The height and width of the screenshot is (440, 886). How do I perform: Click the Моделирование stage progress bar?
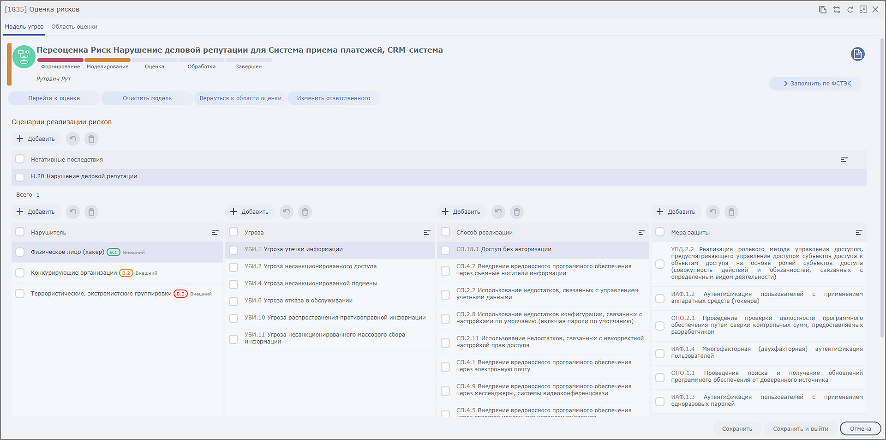106,60
